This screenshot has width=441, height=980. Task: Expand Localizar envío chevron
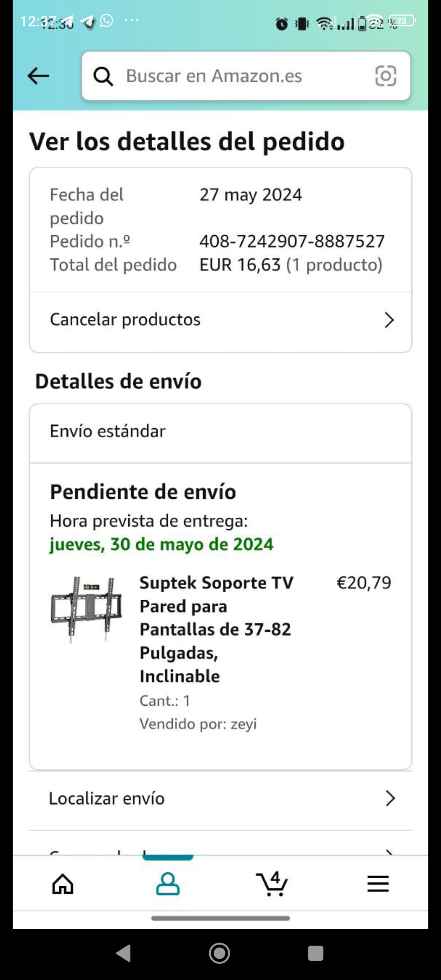[390, 798]
